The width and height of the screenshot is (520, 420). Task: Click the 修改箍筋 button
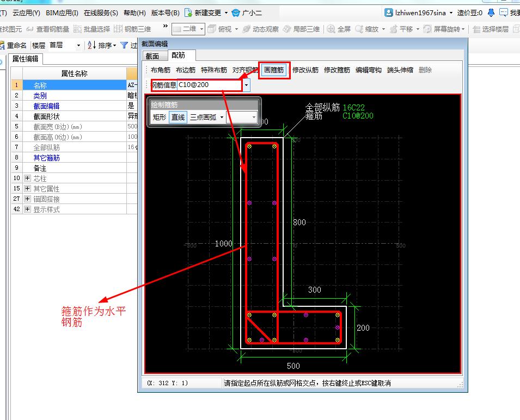click(x=337, y=70)
